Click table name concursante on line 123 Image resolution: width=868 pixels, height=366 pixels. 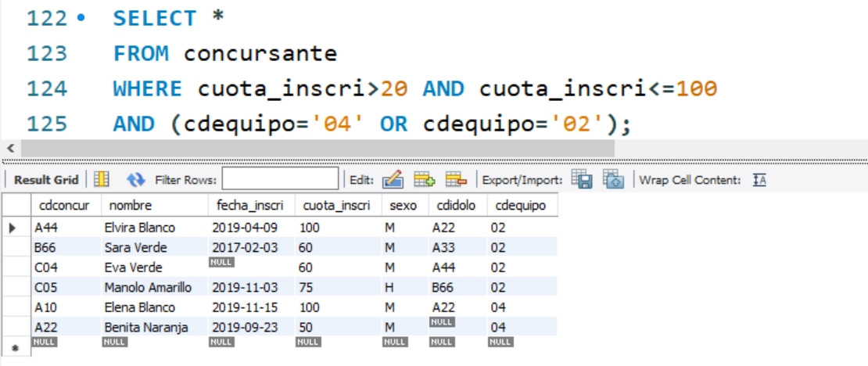(x=260, y=54)
